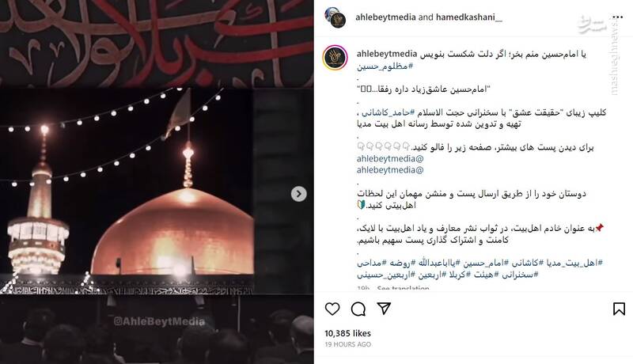The width and height of the screenshot is (633, 364).
Task: Follow the first ahlebeytmedia@ mention link
Action: click(x=390, y=158)
